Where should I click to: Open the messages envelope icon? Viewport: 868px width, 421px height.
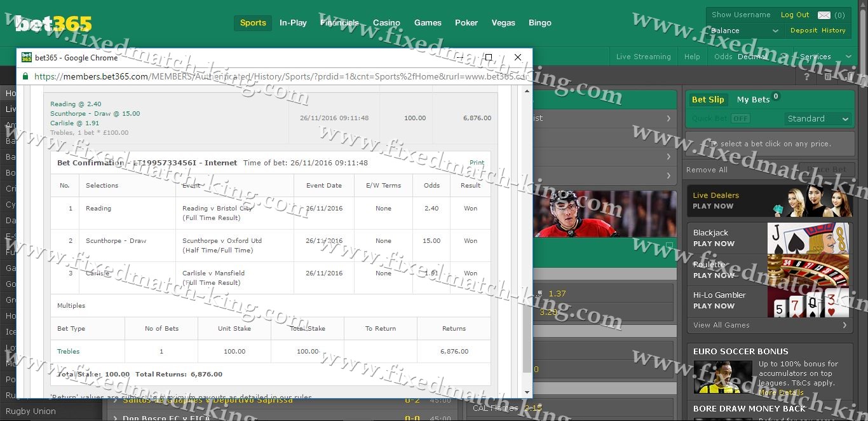(x=824, y=15)
